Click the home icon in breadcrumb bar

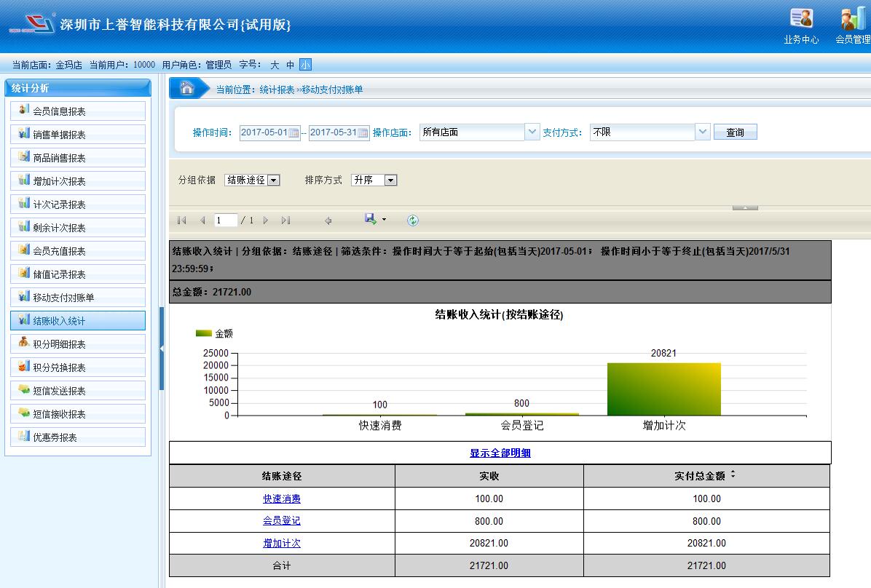point(187,89)
